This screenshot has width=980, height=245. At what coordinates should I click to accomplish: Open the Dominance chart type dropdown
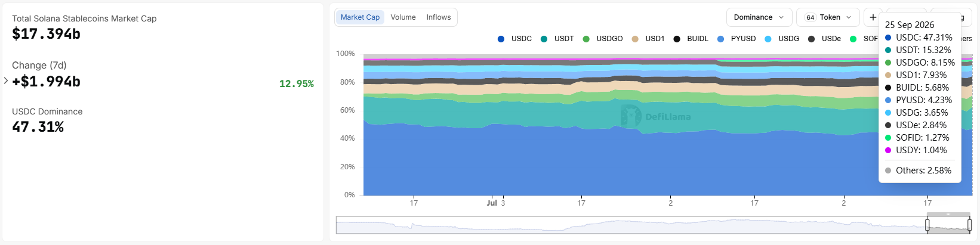click(759, 17)
